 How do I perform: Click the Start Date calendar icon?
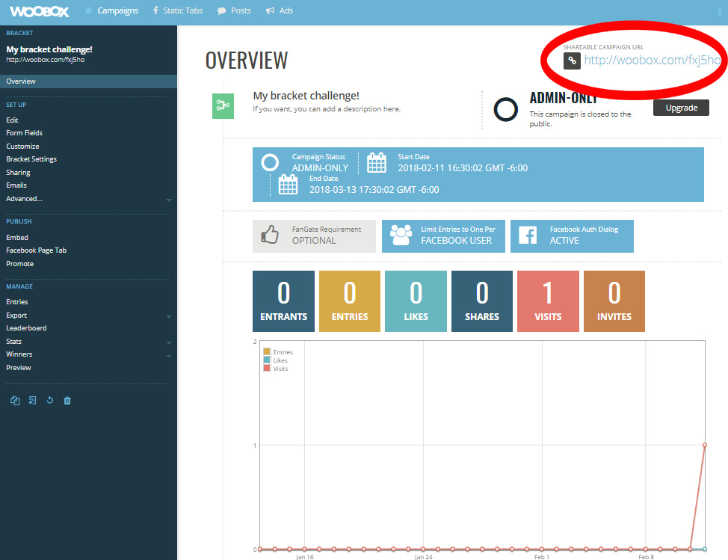tap(377, 163)
